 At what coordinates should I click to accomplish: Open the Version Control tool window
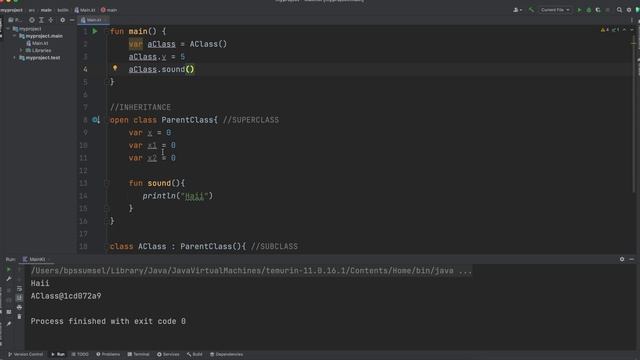25,354
